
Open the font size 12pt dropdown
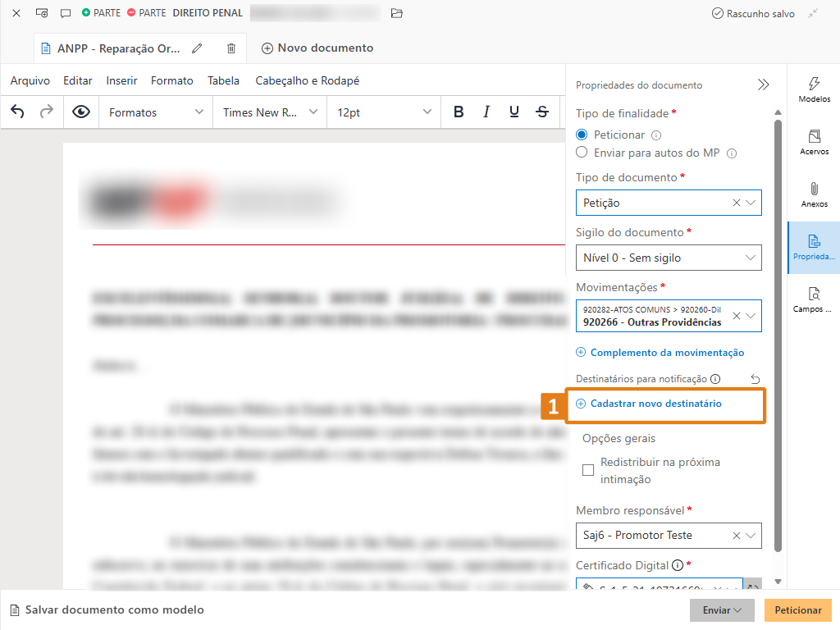coord(383,112)
